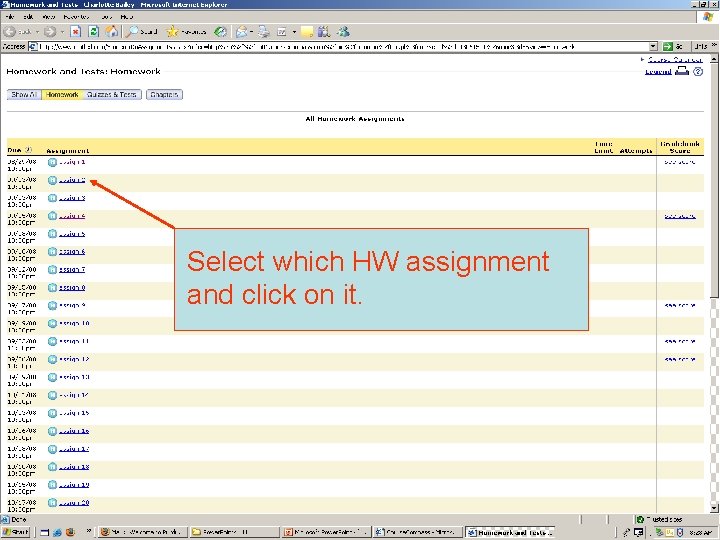
Task: Click the homework icon beside Assign 1
Action: tap(52, 162)
